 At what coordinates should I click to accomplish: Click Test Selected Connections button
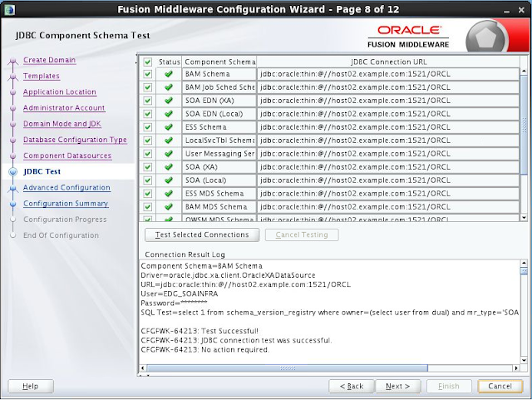[202, 235]
